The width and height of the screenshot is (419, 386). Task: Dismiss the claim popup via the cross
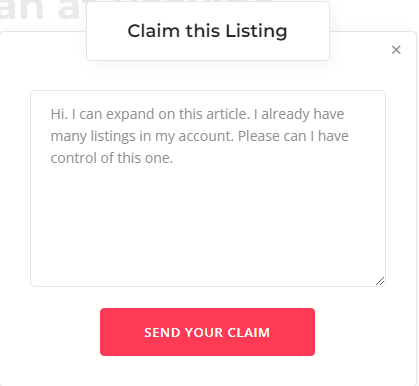pyautogui.click(x=396, y=50)
